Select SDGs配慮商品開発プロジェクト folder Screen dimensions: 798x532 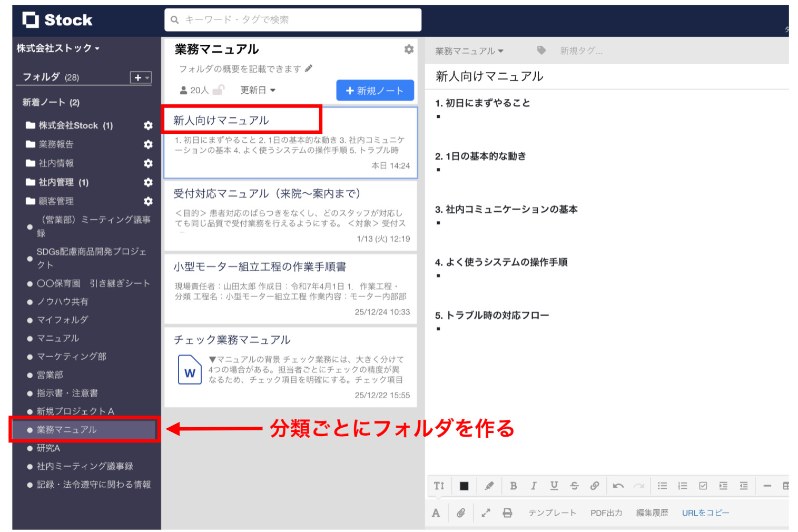87,258
